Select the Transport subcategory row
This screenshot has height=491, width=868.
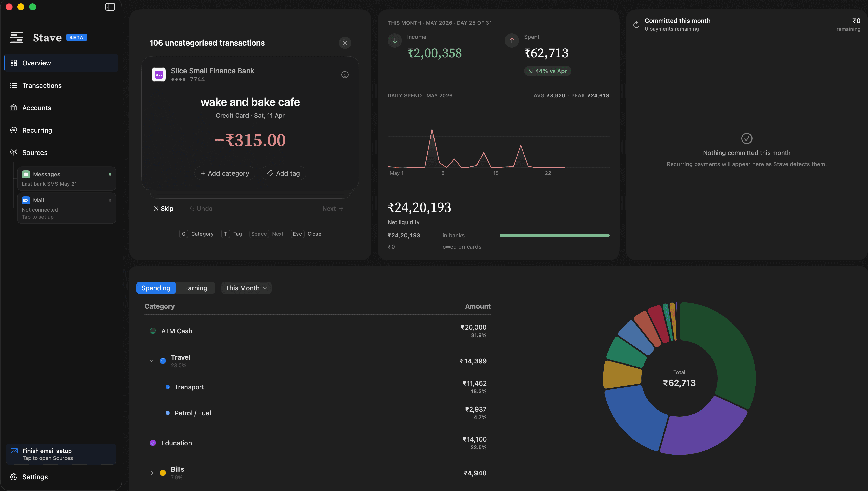coord(317,387)
